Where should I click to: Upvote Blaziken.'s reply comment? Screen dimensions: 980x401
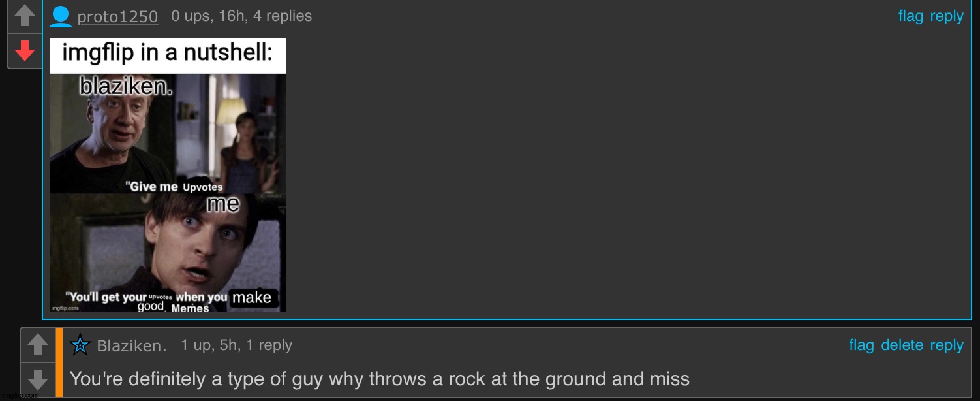pyautogui.click(x=38, y=344)
